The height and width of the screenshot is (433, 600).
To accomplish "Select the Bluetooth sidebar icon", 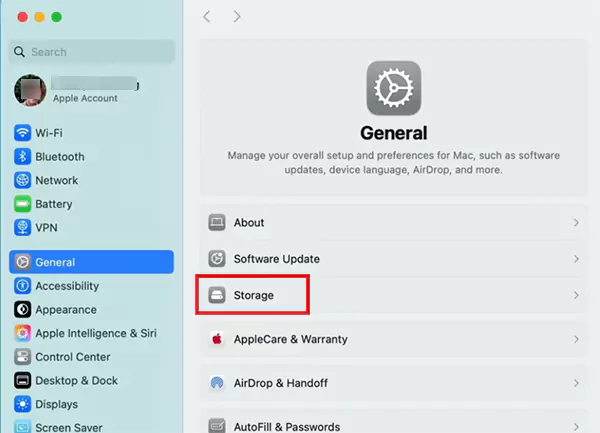I will click(22, 157).
